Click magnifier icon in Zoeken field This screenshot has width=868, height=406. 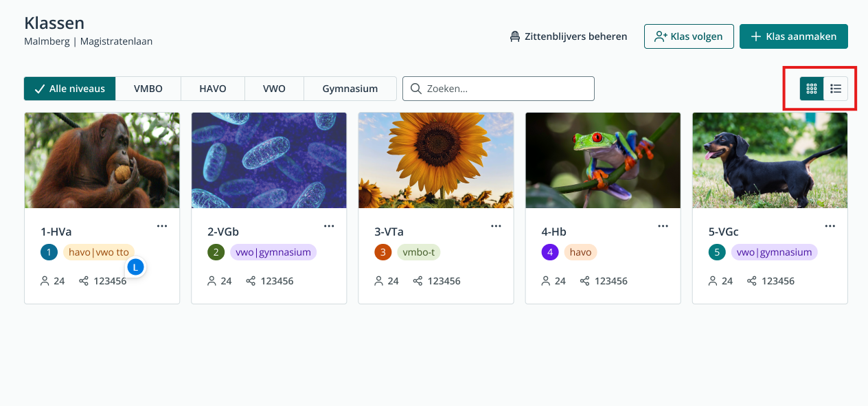[415, 89]
